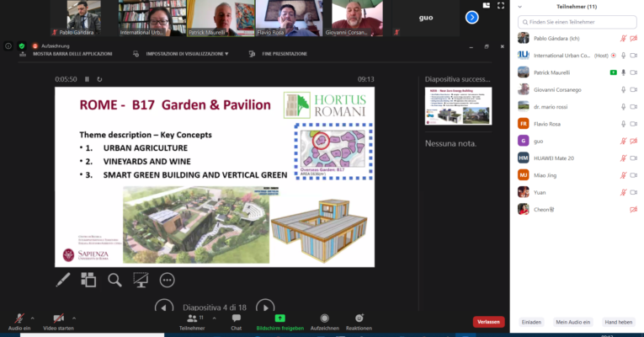Click the participant search field
The width and height of the screenshot is (644, 337).
coord(577,21)
